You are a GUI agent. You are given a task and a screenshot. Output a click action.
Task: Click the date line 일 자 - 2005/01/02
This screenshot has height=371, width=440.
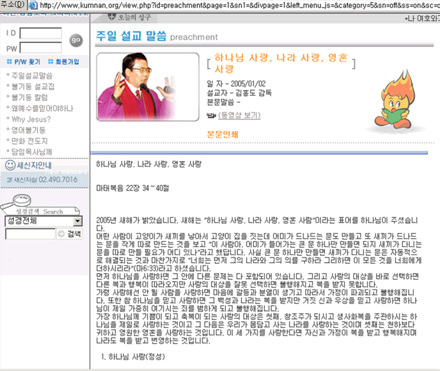pos(236,83)
